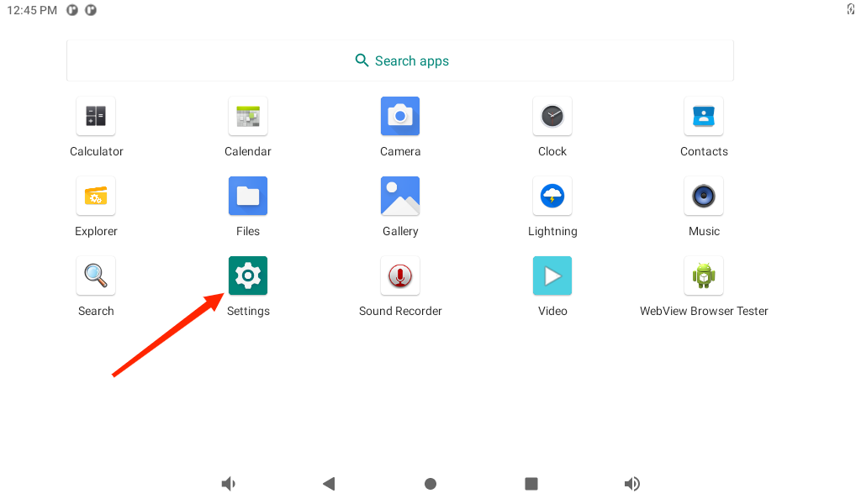Open the Music player app

pyautogui.click(x=704, y=196)
